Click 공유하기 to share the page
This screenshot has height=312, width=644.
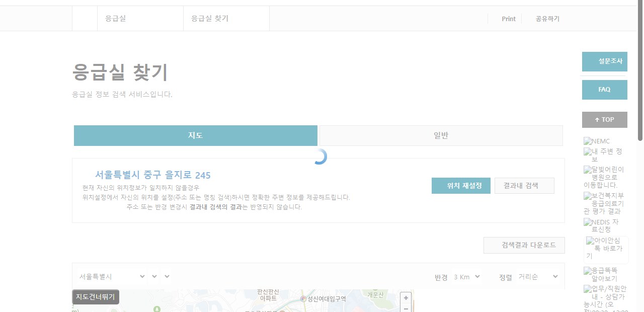(x=547, y=19)
